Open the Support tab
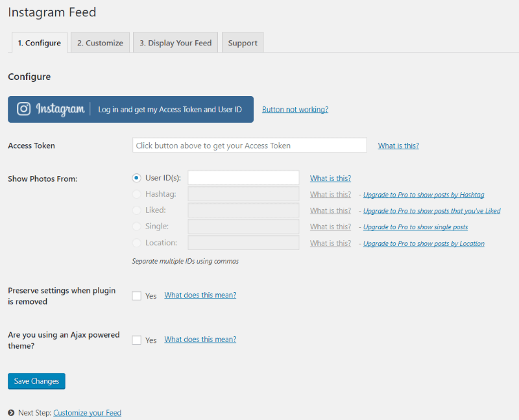The image size is (519, 420). click(243, 43)
